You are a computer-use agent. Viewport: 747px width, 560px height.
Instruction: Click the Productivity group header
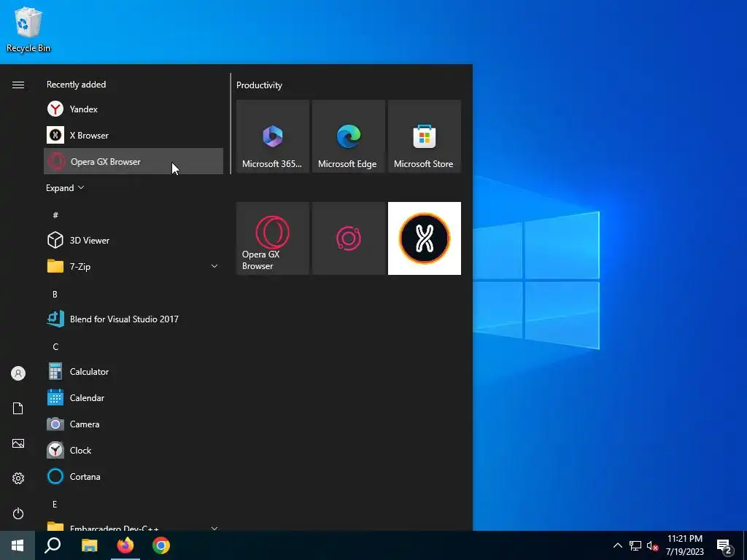259,85
